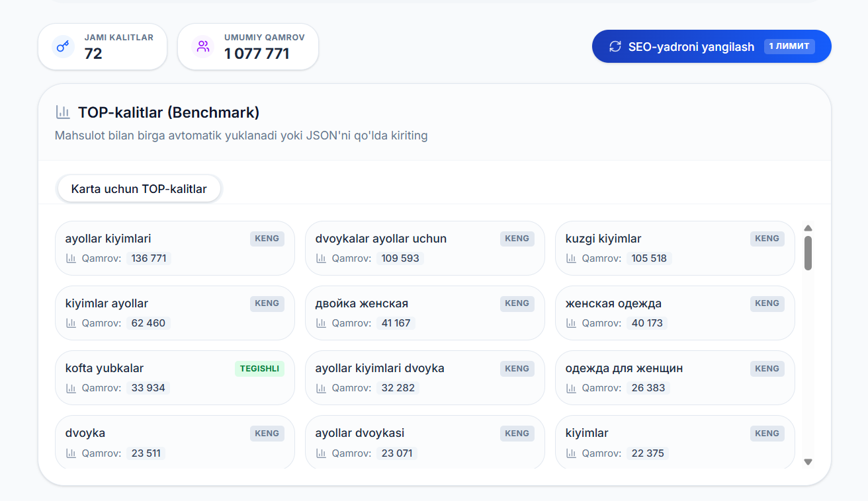Select the kiyimlar ayollar keyword
Screen dimensions: 868x501
tap(175, 313)
